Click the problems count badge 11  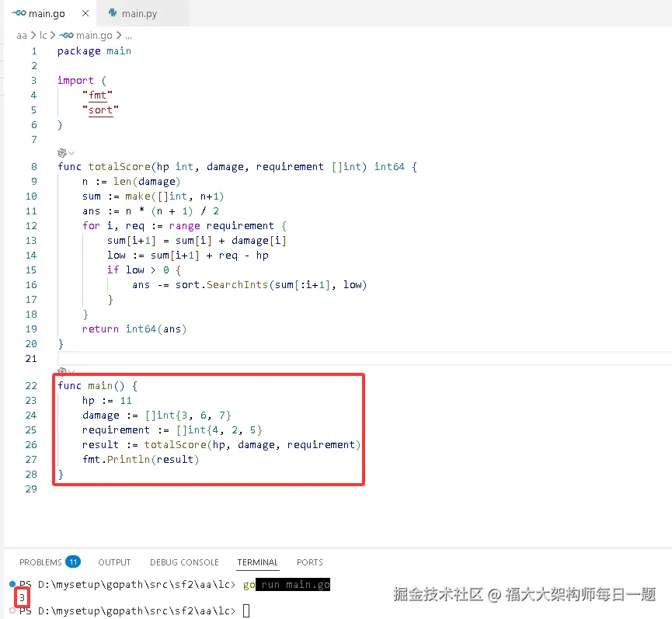tap(73, 562)
